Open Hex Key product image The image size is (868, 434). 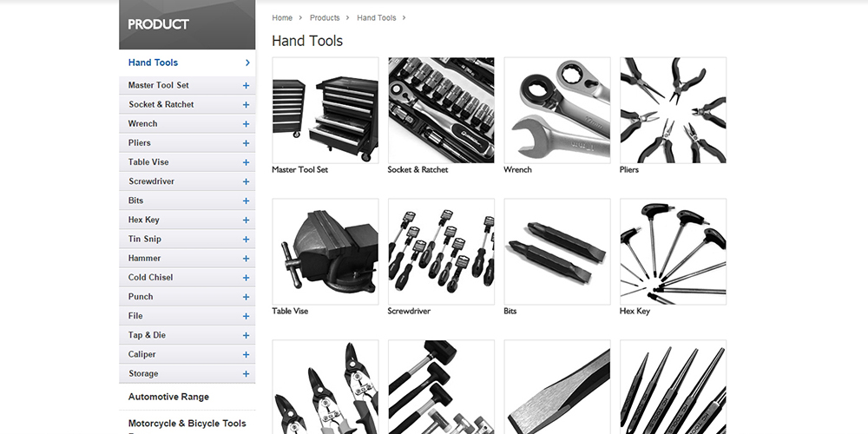tap(674, 252)
